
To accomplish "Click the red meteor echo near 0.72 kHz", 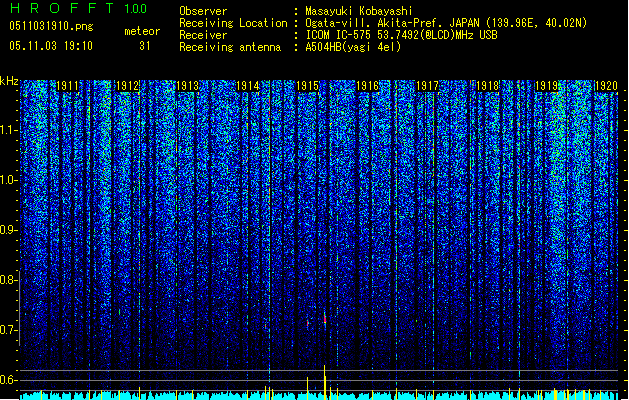I will (x=325, y=319).
